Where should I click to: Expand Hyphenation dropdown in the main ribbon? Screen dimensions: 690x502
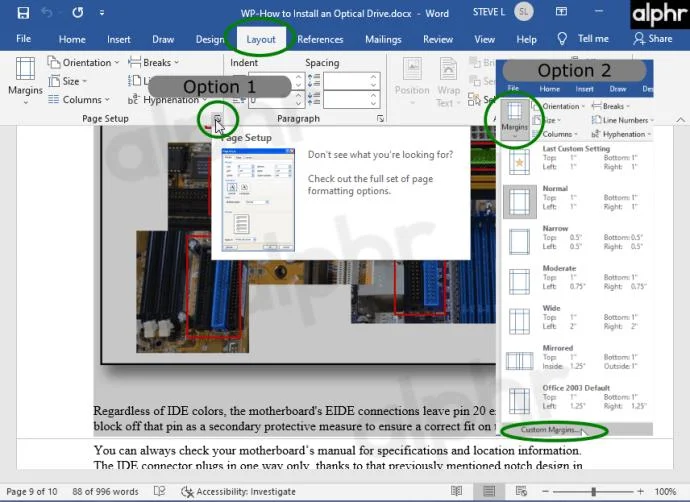[x=167, y=100]
